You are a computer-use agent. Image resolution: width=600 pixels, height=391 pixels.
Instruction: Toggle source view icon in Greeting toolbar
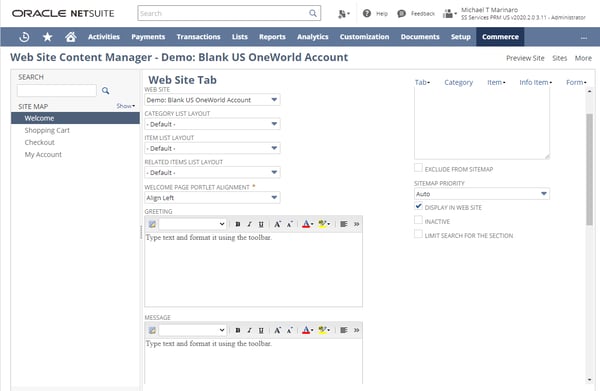pos(152,224)
